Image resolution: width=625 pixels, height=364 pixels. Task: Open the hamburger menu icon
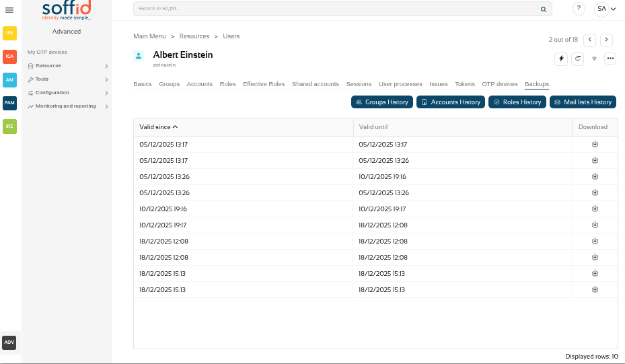(9, 9)
